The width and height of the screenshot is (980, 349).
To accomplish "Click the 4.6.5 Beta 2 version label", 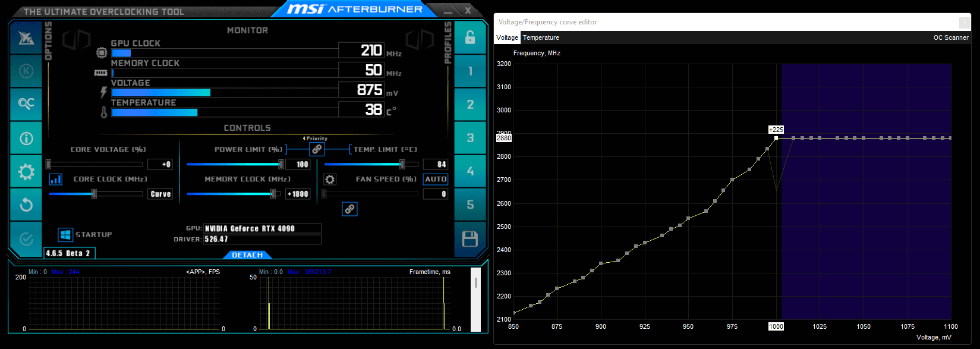I will coord(69,253).
